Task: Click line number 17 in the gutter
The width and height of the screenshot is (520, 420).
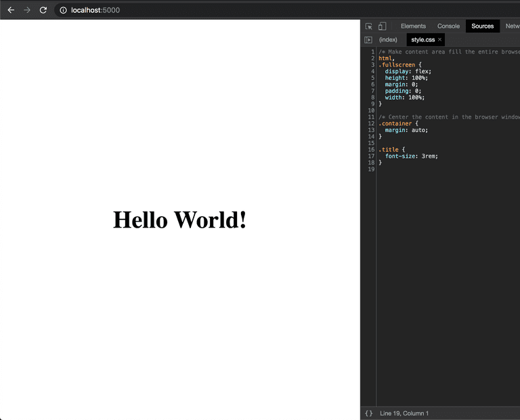Action: (x=372, y=156)
